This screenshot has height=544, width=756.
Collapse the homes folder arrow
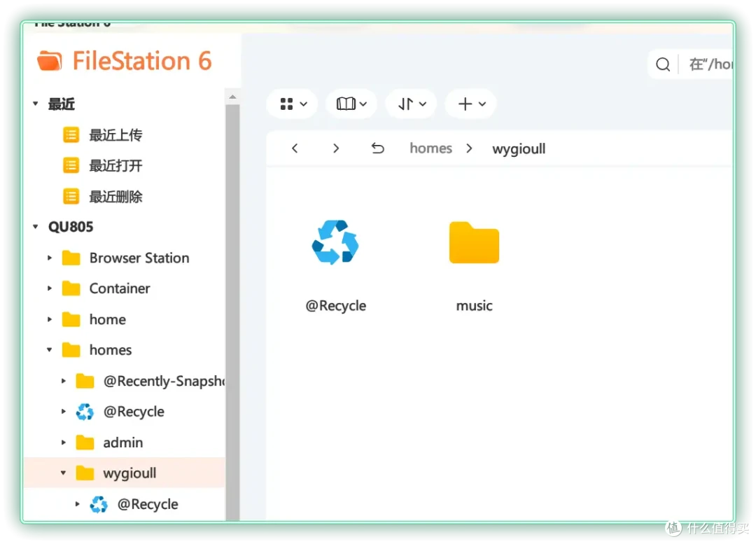pos(49,350)
